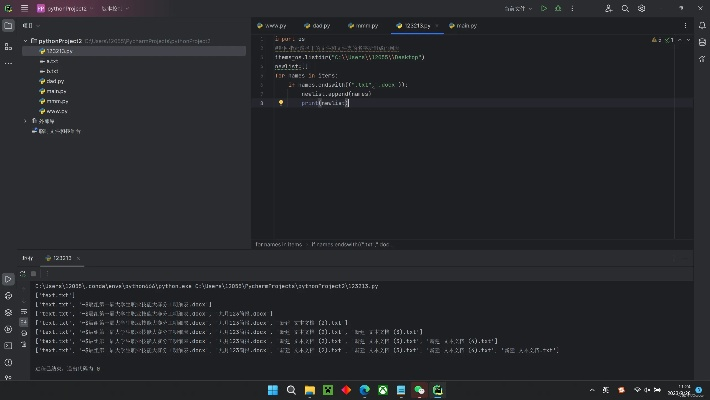Click the yellow lightbulb intention icon in the editor
Image resolution: width=710 pixels, height=400 pixels.
[281, 103]
